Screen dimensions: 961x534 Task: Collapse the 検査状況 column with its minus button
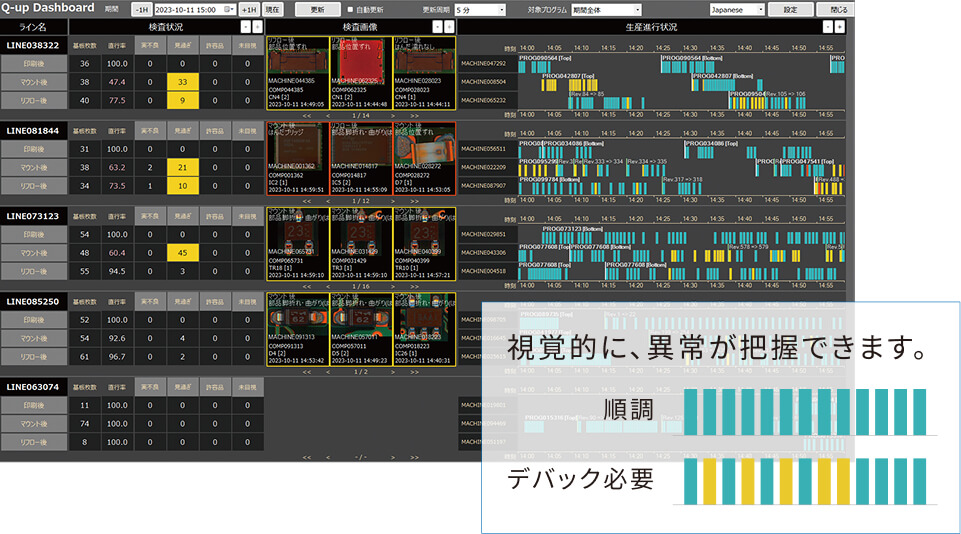245,27
